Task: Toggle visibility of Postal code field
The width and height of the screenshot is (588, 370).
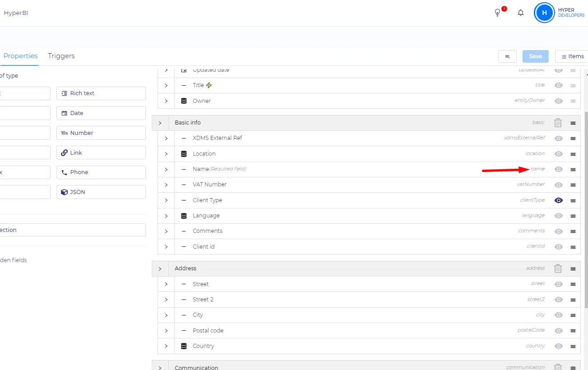Action: [x=559, y=330]
